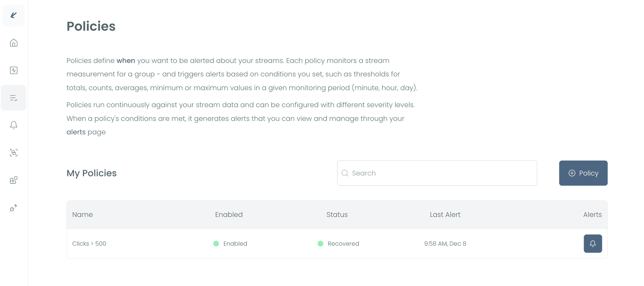Click the app logo arrow icon

pyautogui.click(x=14, y=15)
